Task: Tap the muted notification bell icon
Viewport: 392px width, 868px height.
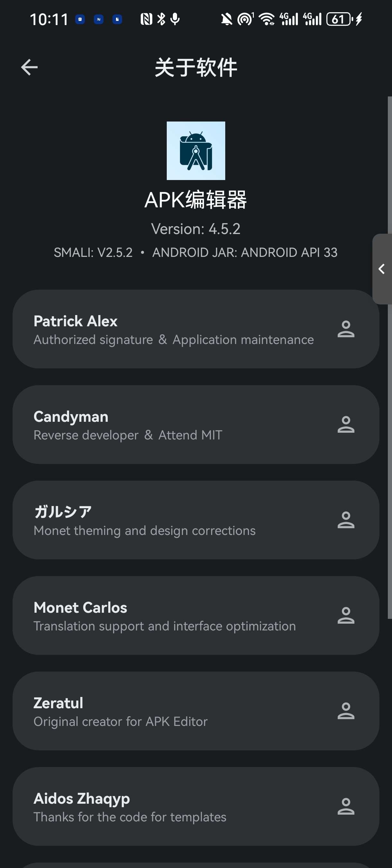Action: [227, 19]
